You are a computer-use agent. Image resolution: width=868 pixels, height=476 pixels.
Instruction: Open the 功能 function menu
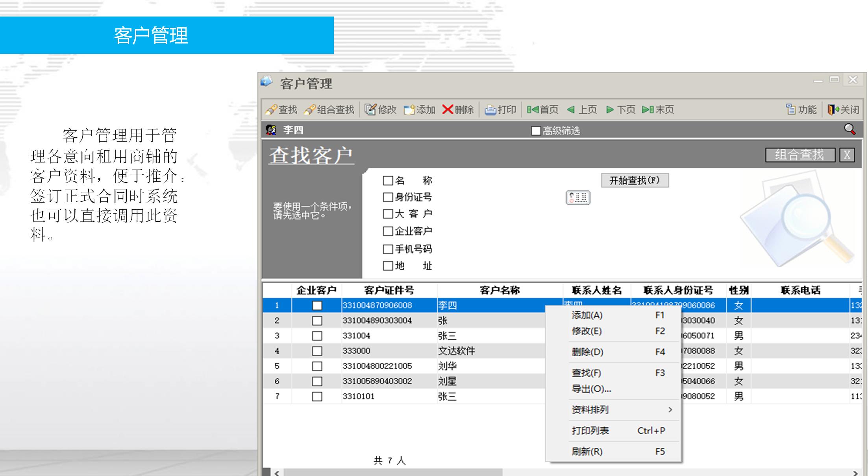click(x=801, y=110)
